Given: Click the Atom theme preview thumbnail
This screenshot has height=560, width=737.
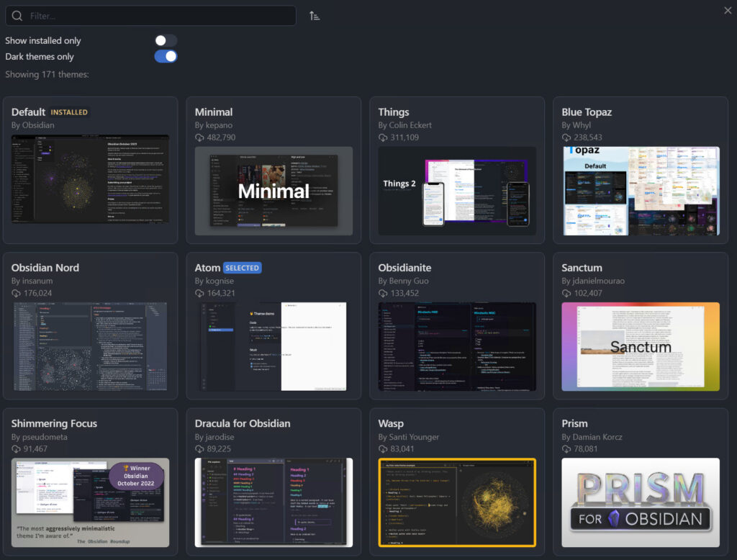Looking at the screenshot, I should pyautogui.click(x=273, y=346).
